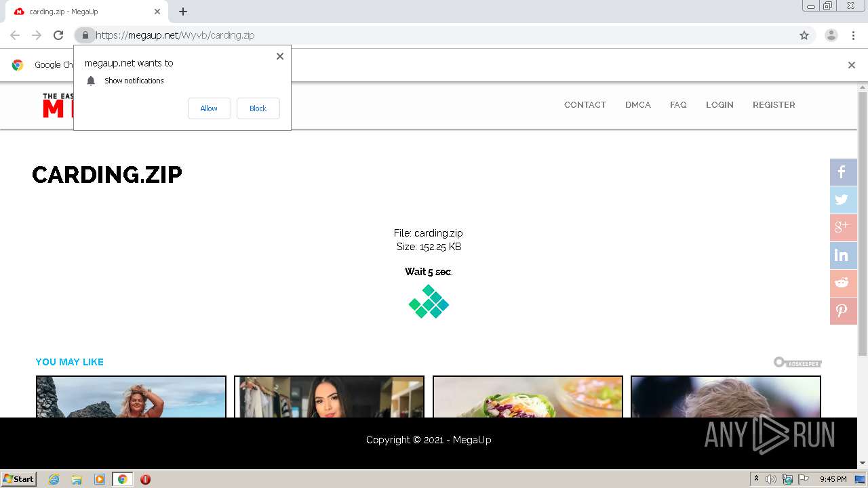868x488 pixels.
Task: Click the 'File: carding.zip' text
Action: (429, 233)
